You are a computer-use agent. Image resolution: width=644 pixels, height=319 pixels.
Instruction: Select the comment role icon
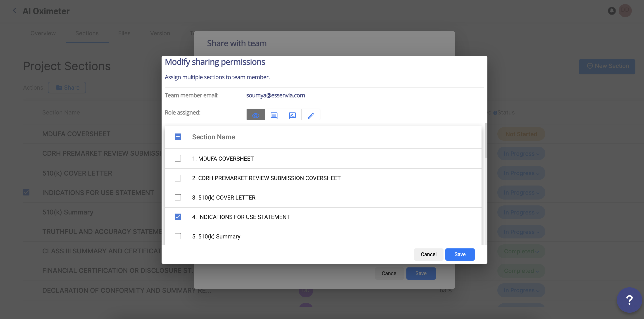coord(274,115)
